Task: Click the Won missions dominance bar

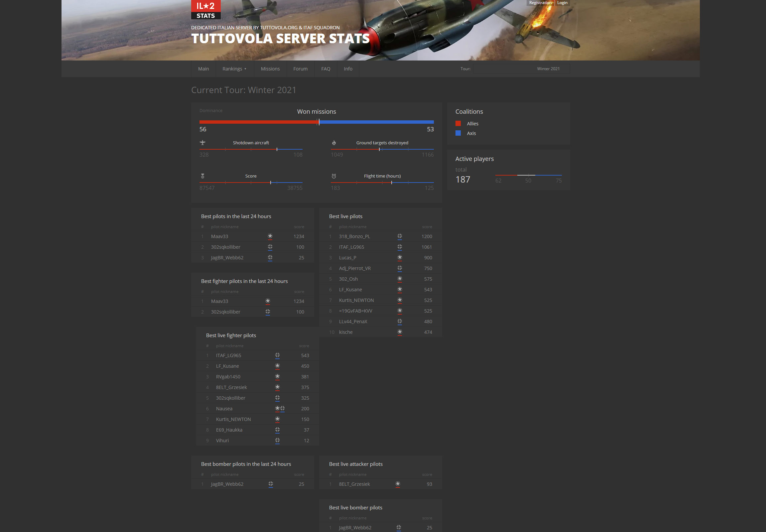Action: 316,122
